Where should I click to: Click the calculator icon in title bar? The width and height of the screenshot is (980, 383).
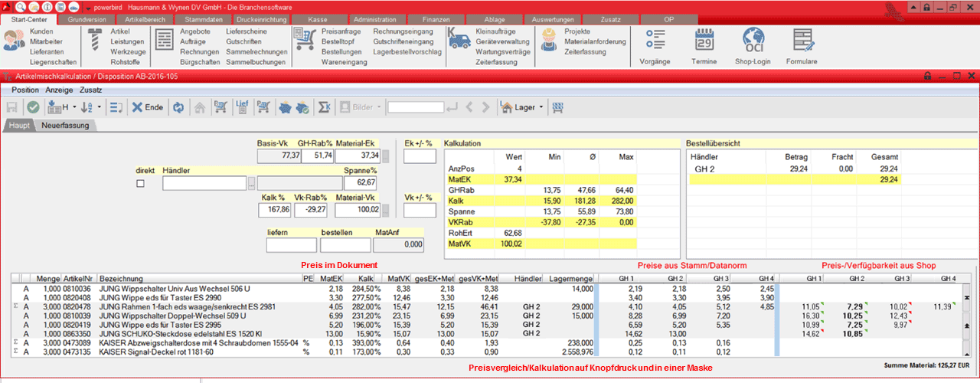pos(59,6)
